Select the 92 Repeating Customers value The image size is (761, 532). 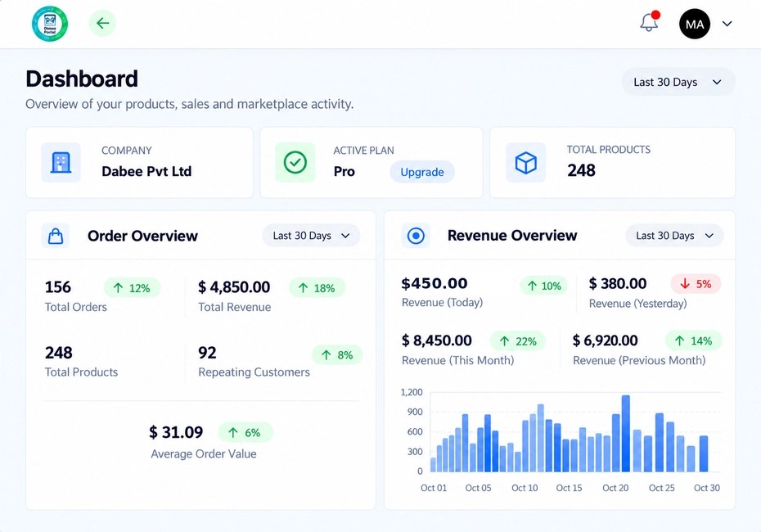tap(207, 353)
